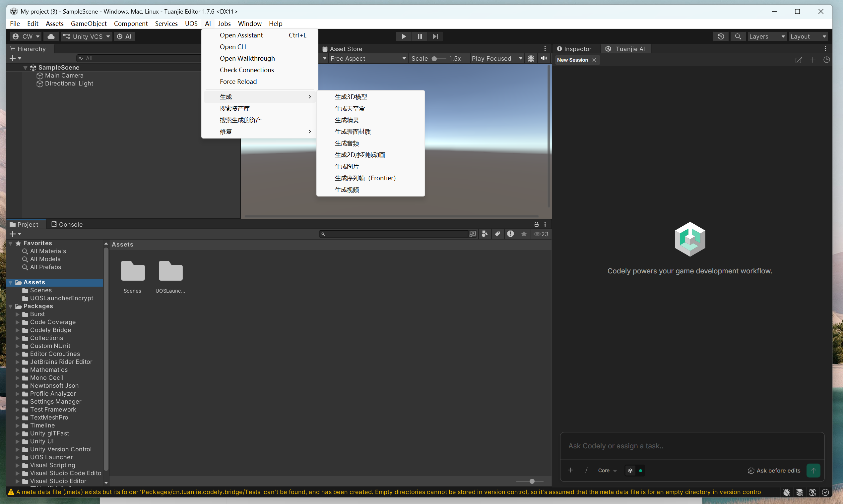
Task: Click the slash command button
Action: pos(586,471)
